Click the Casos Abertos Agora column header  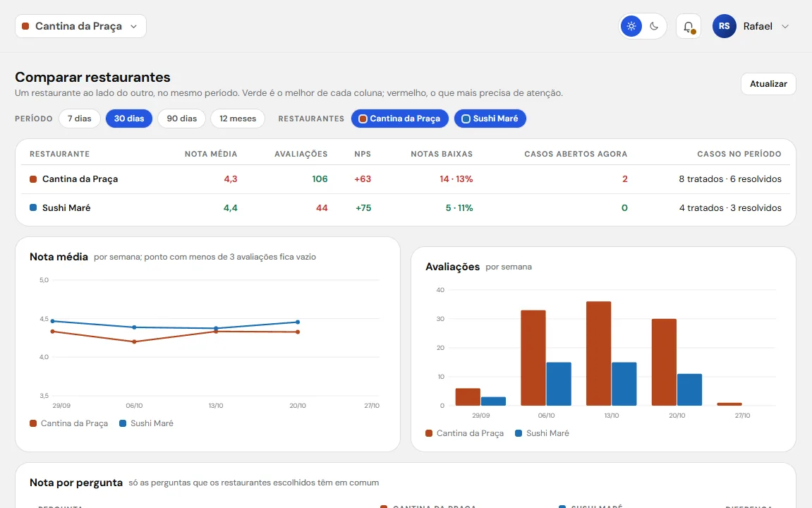pyautogui.click(x=576, y=155)
